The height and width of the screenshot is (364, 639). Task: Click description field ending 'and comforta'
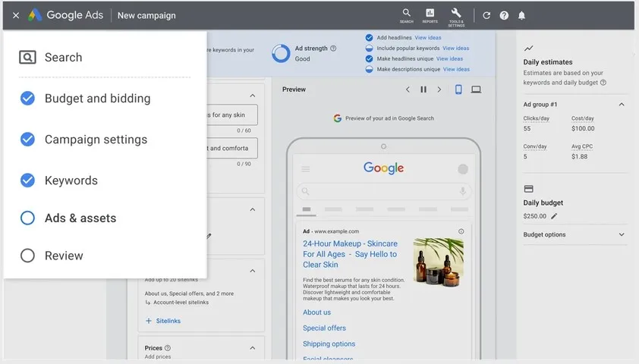click(x=232, y=148)
